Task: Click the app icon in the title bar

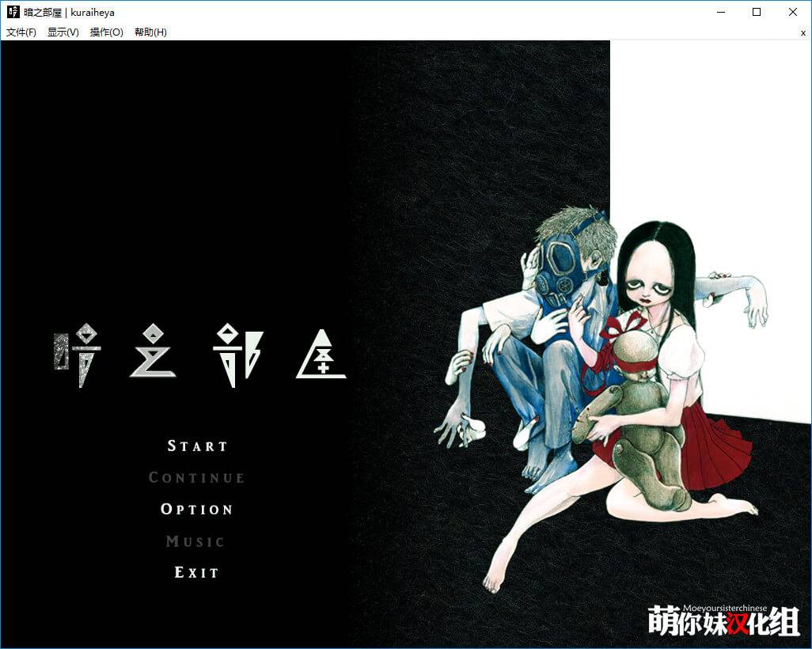Action: [13, 13]
